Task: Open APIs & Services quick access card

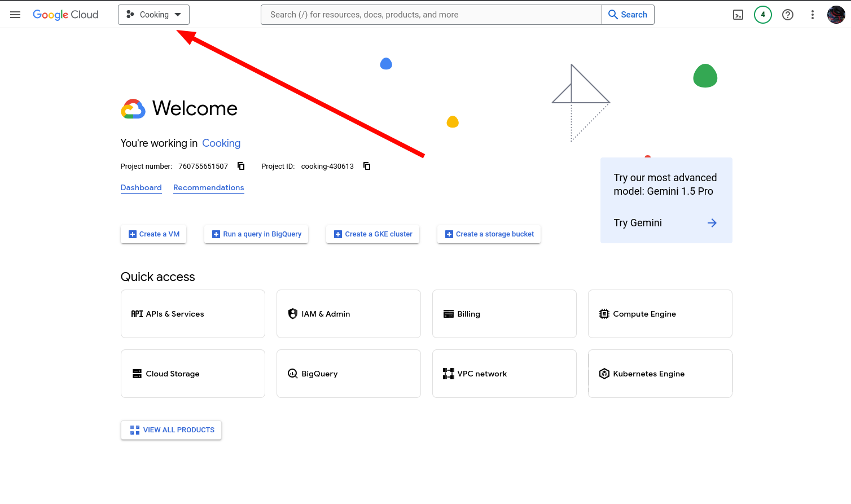Action: [x=193, y=314]
